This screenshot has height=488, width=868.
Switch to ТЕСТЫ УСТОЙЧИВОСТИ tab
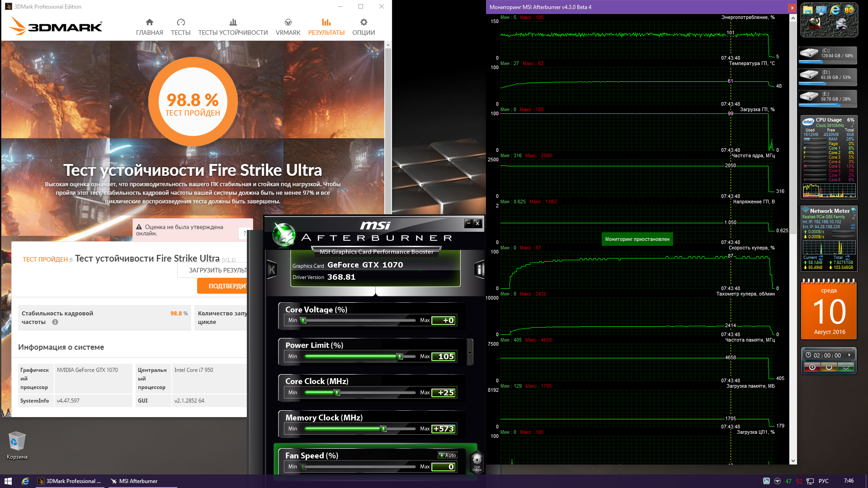coord(233,27)
